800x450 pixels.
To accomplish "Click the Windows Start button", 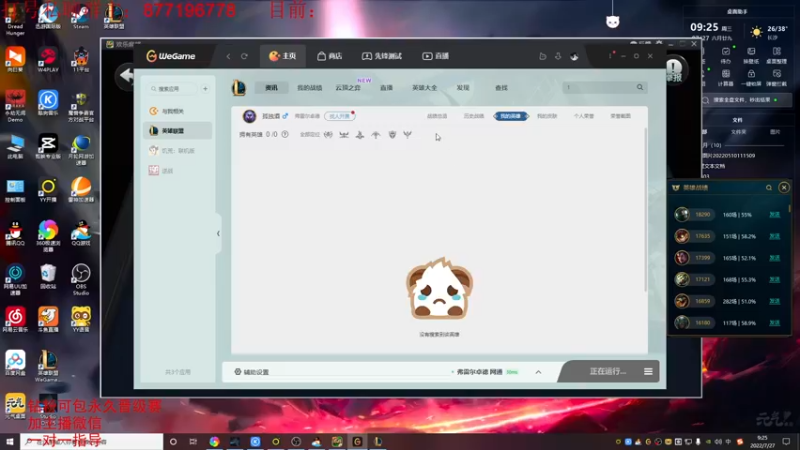I will click(10, 442).
